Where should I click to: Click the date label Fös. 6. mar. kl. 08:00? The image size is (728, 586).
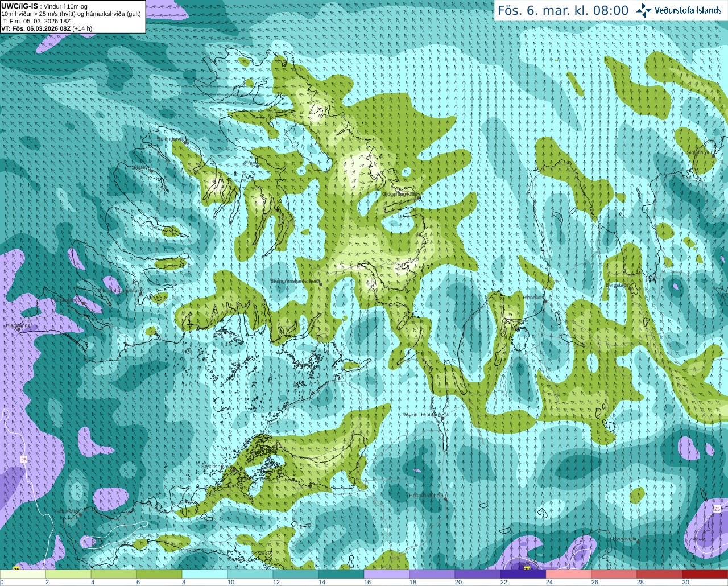coord(563,10)
